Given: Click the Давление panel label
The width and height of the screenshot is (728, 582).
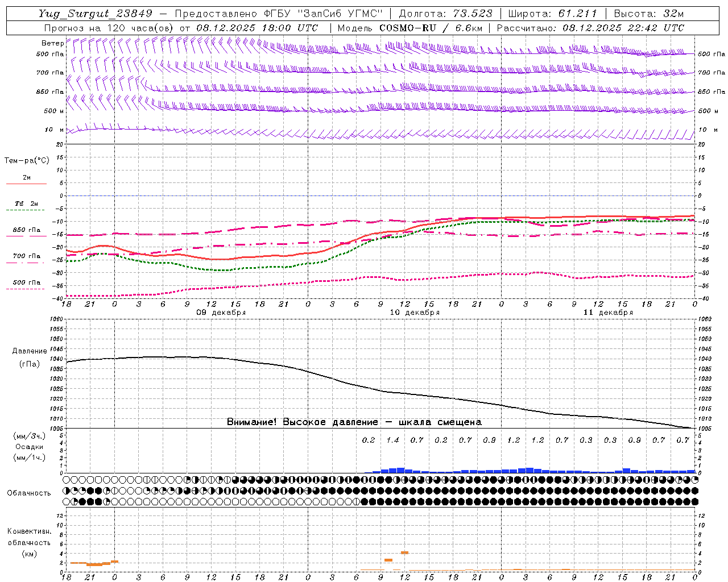Looking at the screenshot, I should pyautogui.click(x=29, y=351).
